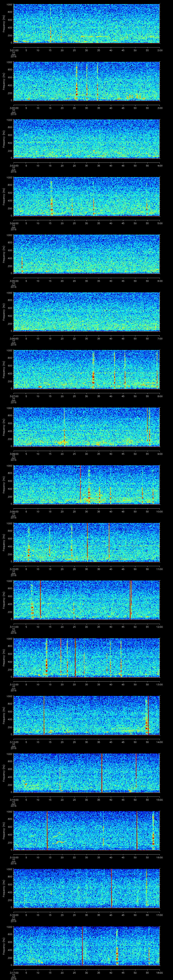Click the 12:00 end time label
The width and height of the screenshot is (173, 980).
coord(160,627)
